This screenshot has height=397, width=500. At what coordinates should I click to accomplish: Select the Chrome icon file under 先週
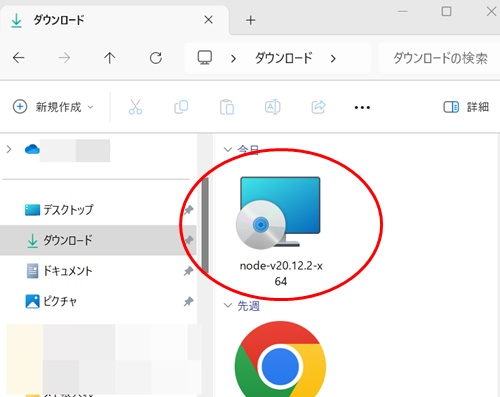[280, 359]
